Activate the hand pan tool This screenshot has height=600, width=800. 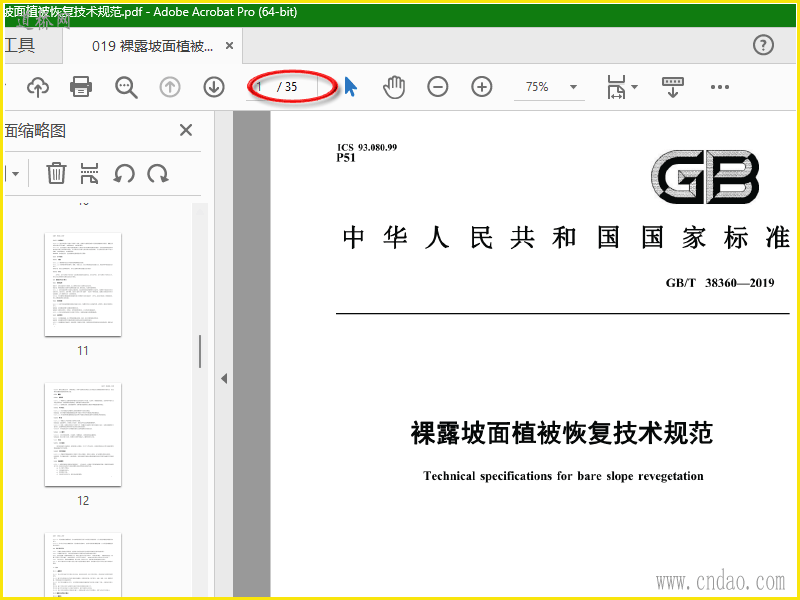[x=394, y=87]
